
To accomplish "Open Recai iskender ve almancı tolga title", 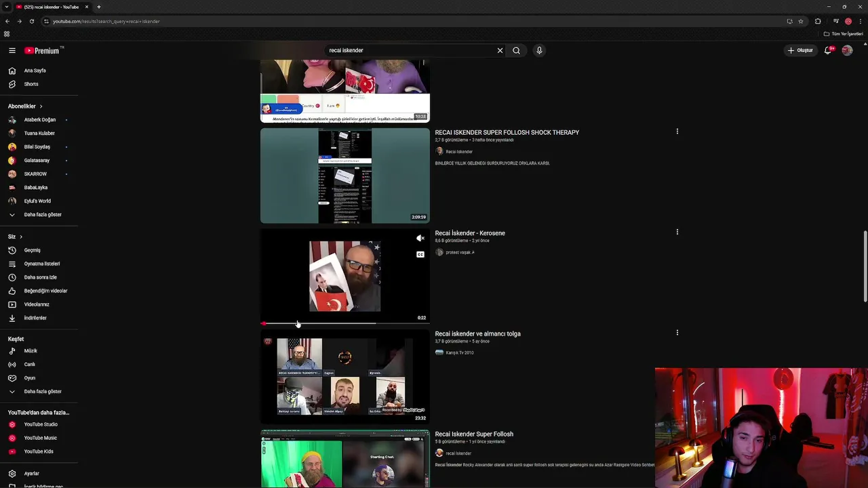I will click(478, 334).
